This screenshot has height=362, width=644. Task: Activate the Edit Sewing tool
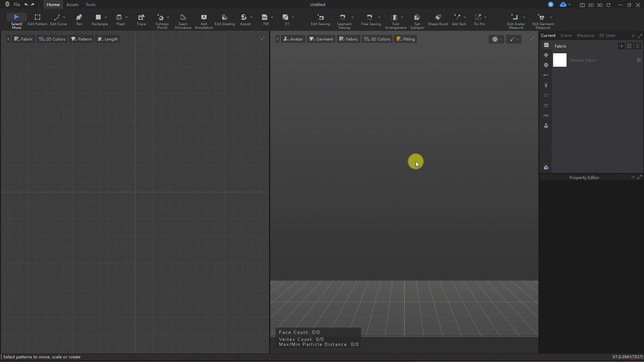point(320,19)
